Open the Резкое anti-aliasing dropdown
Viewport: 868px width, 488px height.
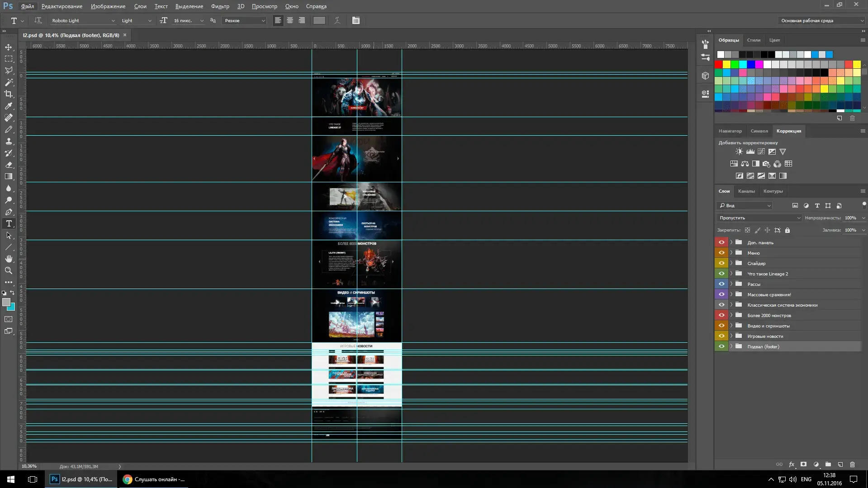click(244, 20)
